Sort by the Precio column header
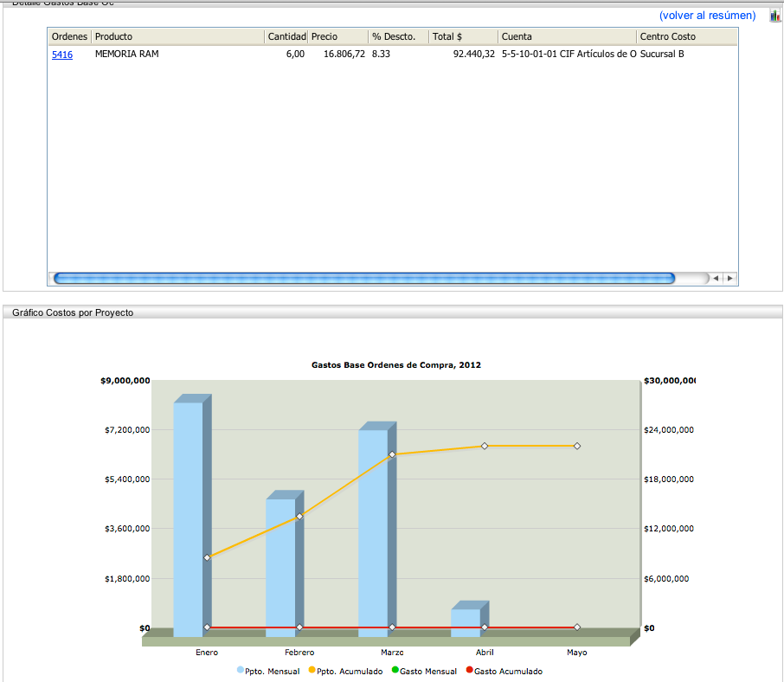This screenshot has width=784, height=682. (x=338, y=36)
